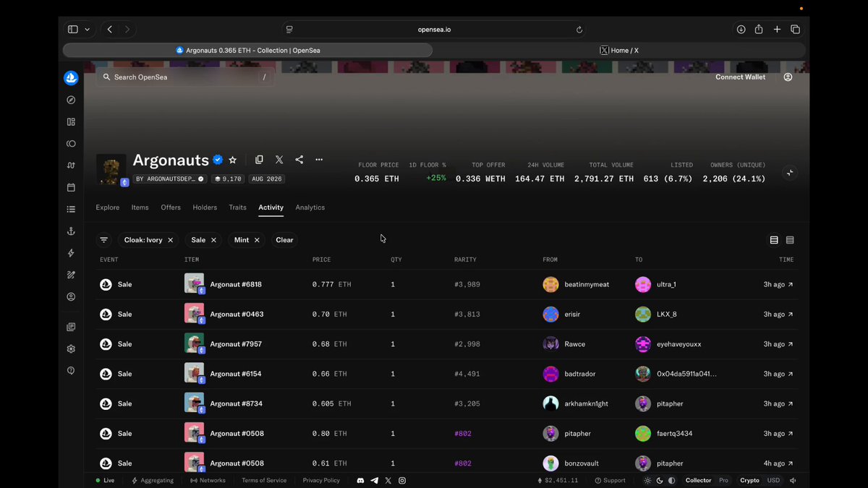Open the resources book icon in sidebar

click(x=71, y=327)
